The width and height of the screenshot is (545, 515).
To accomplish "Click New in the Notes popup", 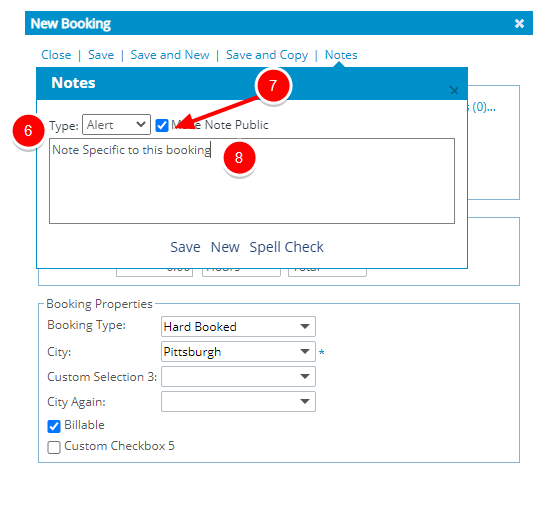I will pos(225,247).
